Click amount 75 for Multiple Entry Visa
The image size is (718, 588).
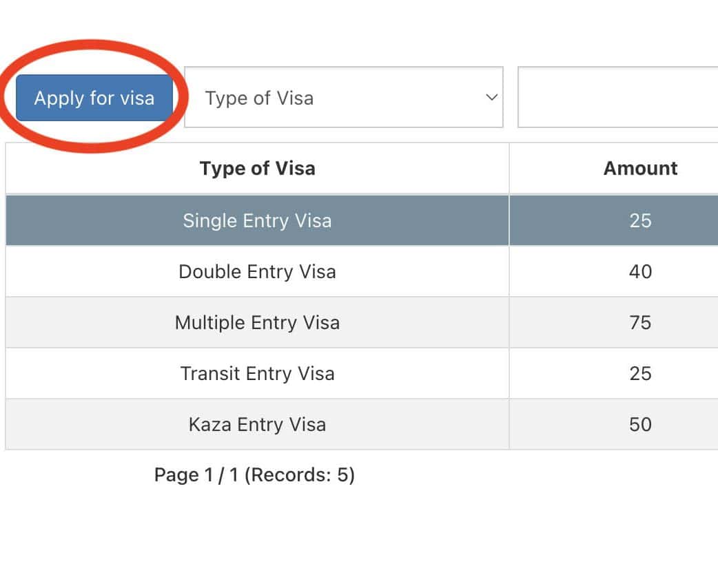pyautogui.click(x=640, y=322)
